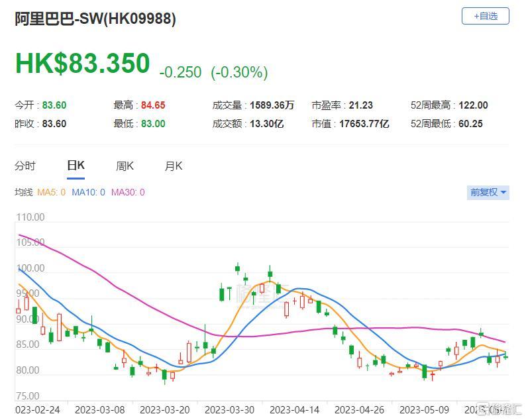Click the 52-week low value 60.25
This screenshot has height=420, width=526.
coord(470,124)
